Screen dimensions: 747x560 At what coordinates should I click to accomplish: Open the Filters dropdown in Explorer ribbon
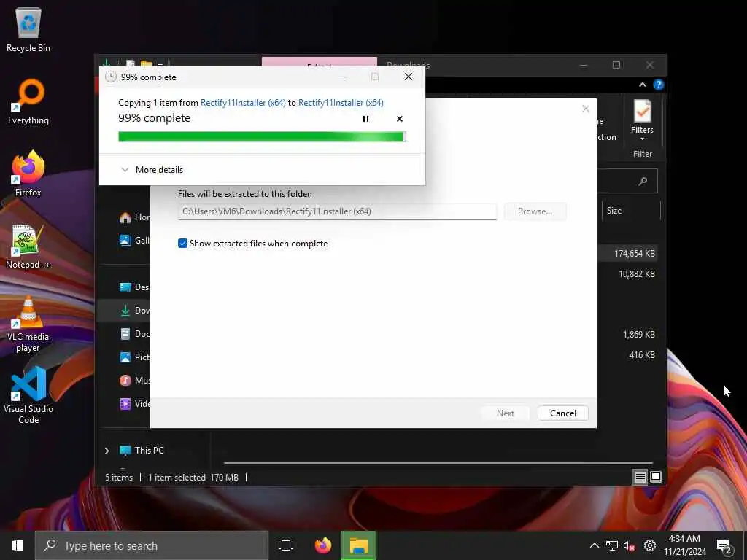(642, 121)
